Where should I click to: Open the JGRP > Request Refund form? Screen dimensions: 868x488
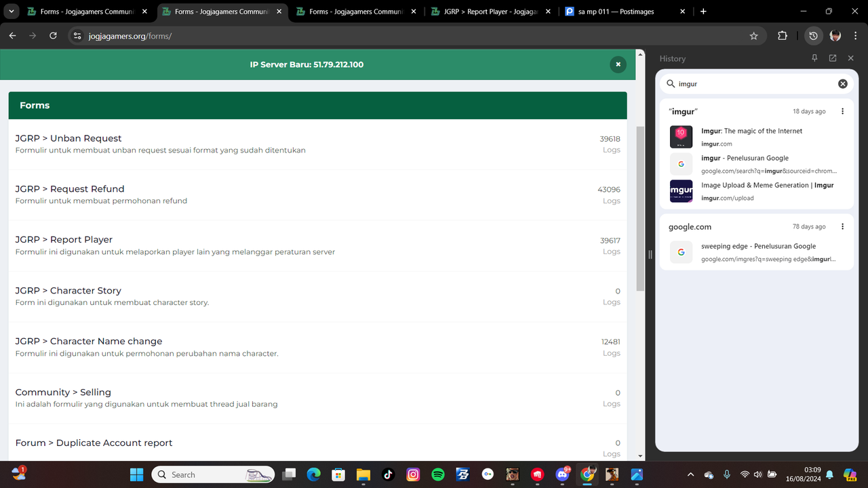click(70, 189)
